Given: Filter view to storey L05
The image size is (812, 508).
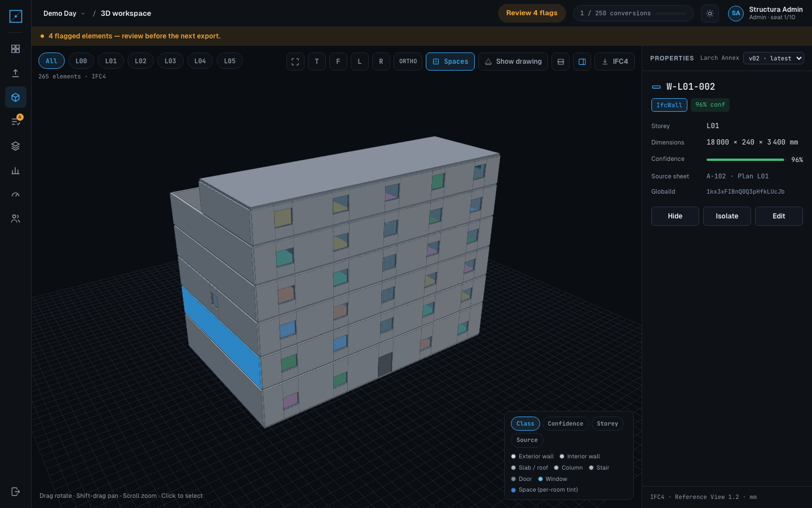Looking at the screenshot, I should 230,61.
